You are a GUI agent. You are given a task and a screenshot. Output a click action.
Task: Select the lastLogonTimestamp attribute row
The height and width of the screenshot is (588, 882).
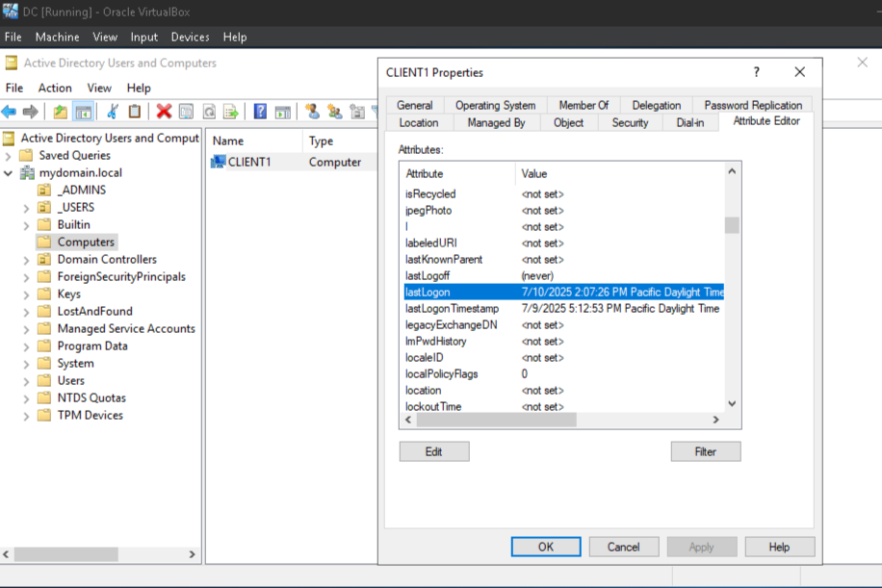pyautogui.click(x=563, y=309)
